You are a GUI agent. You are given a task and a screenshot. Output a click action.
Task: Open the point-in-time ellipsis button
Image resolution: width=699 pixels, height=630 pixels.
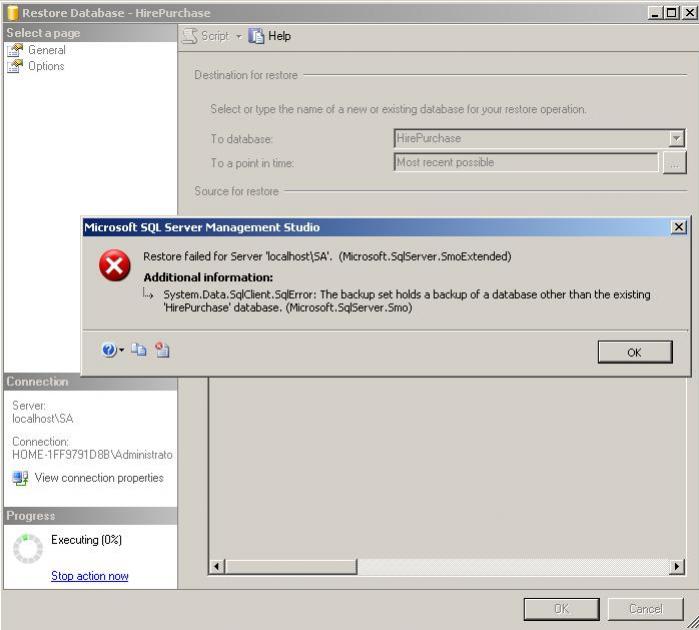674,163
